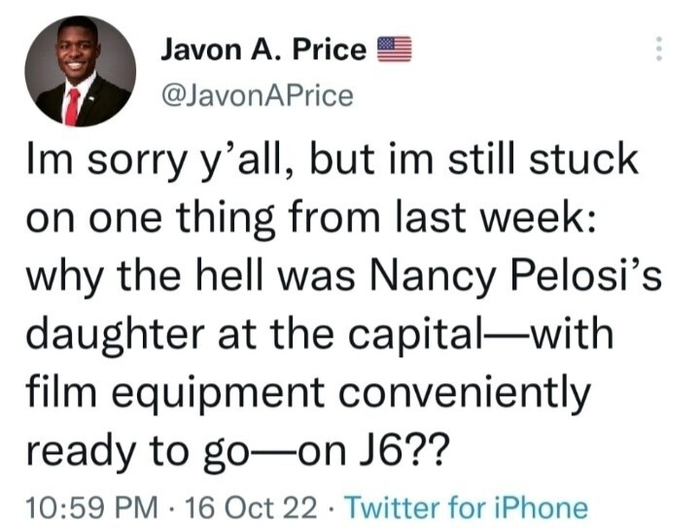Screen dimensions: 700x528
Task: Open the Javon A. Price display name
Action: point(263,49)
